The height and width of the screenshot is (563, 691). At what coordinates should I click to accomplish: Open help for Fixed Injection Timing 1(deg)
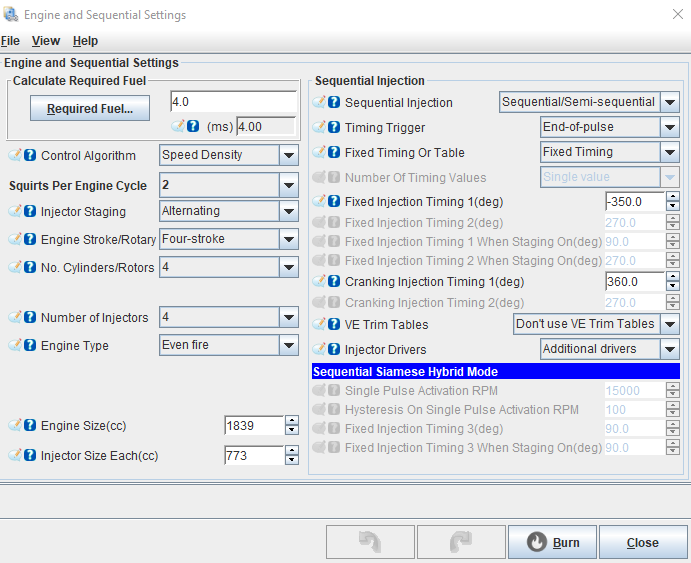334,201
